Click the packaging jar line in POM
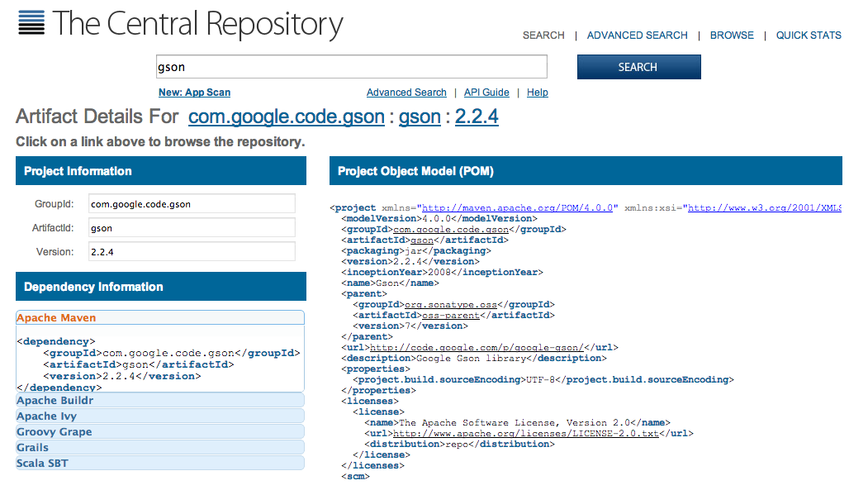The height and width of the screenshot is (490, 868). click(x=415, y=251)
